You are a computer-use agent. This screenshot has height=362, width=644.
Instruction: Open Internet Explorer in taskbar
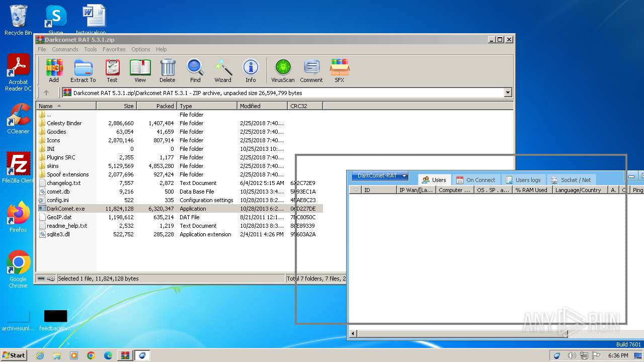point(40,355)
